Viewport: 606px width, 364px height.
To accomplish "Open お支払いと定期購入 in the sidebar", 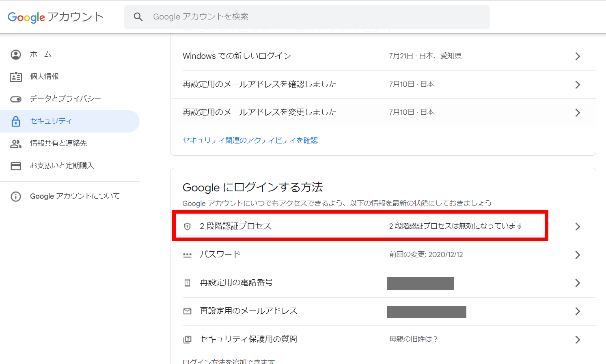I will (x=70, y=166).
